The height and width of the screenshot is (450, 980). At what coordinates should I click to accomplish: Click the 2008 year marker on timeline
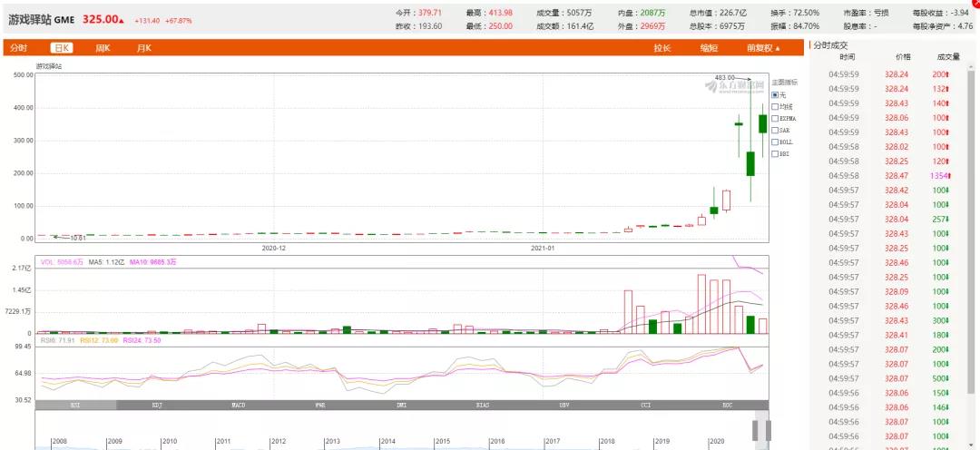[x=59, y=441]
